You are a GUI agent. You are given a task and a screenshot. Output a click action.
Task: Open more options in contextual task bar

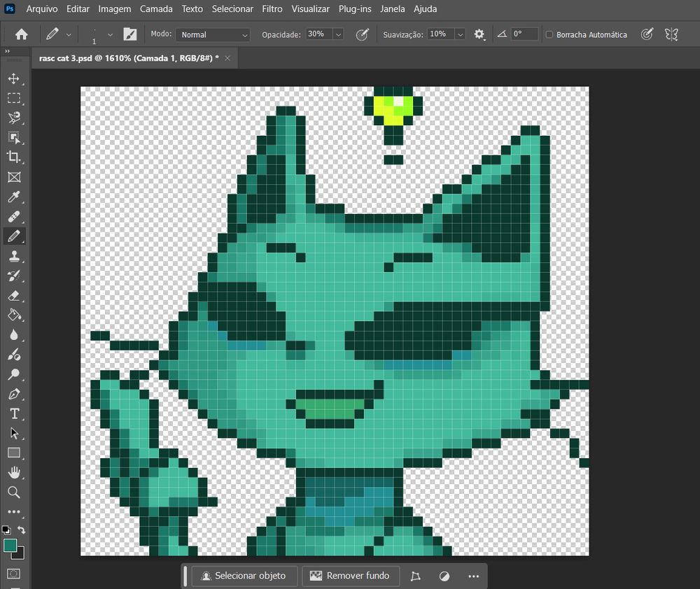coord(474,576)
